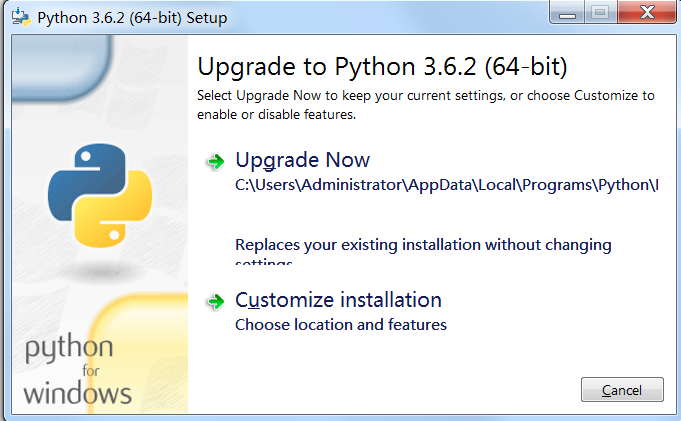Click the AppData install path text
The height and width of the screenshot is (421, 681).
(x=446, y=185)
